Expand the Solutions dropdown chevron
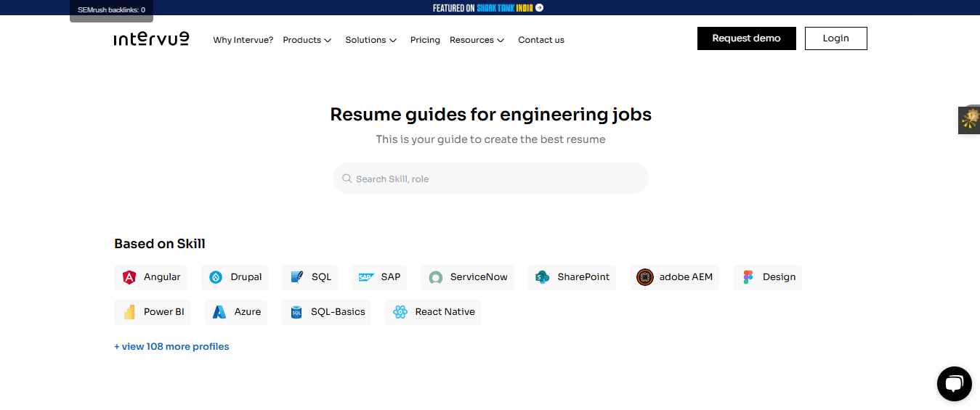 (393, 41)
